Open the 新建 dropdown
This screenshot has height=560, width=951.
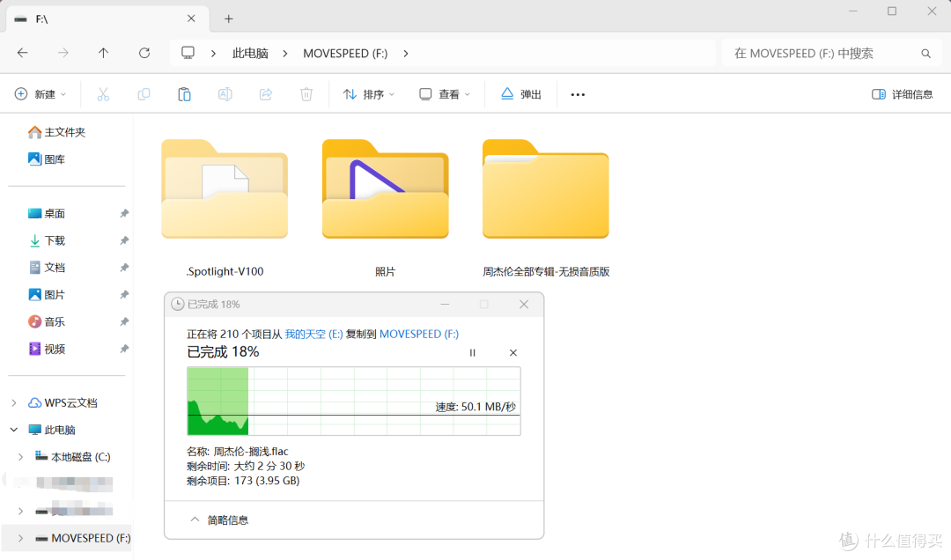tap(40, 94)
